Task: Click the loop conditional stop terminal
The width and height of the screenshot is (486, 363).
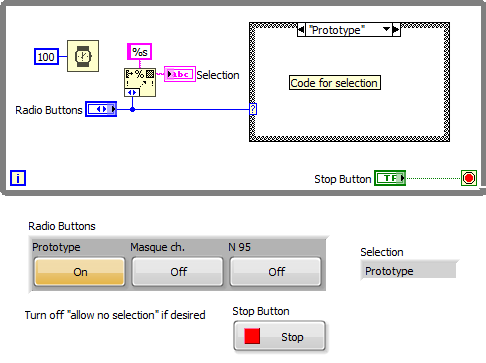Action: point(469,178)
